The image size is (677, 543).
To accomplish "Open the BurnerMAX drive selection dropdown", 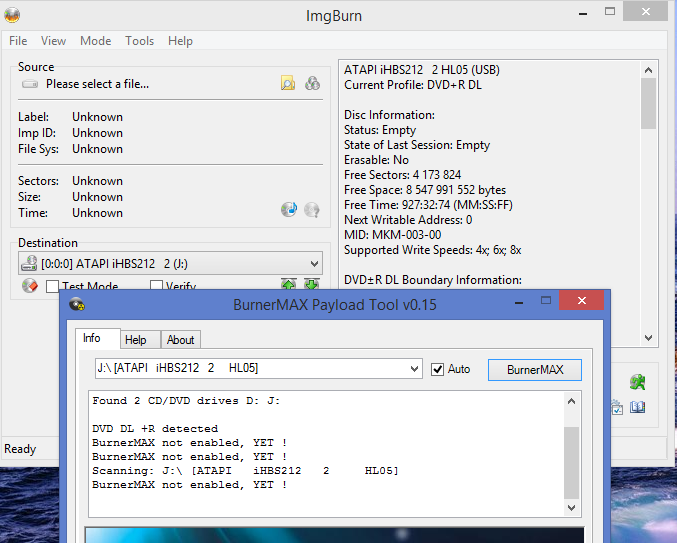I will [x=414, y=369].
